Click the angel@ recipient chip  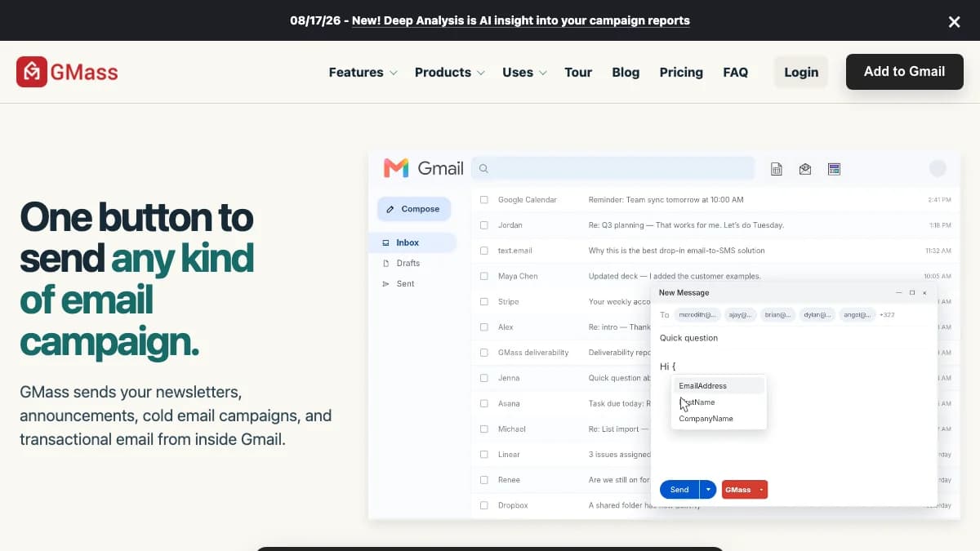pyautogui.click(x=856, y=314)
